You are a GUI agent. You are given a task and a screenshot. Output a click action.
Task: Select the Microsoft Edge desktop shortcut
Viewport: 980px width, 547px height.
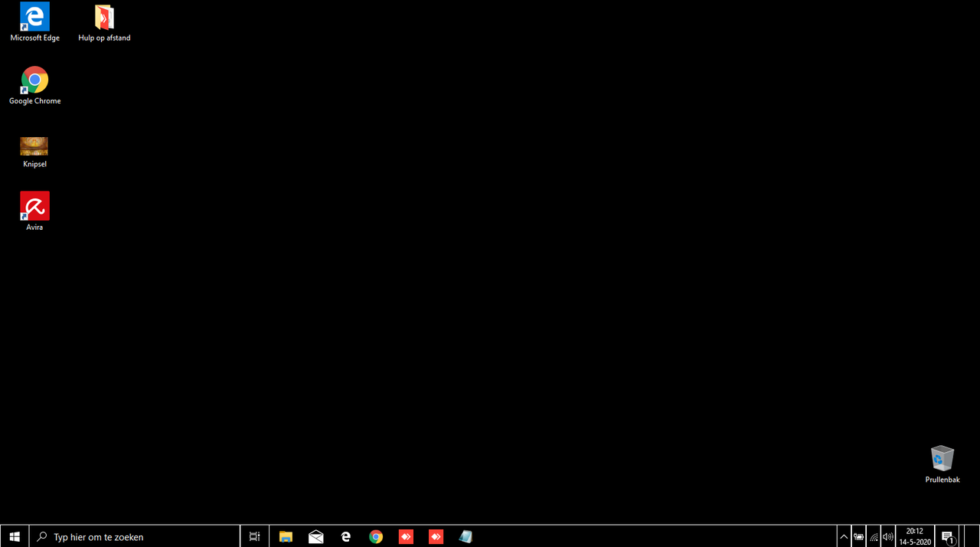(x=34, y=22)
